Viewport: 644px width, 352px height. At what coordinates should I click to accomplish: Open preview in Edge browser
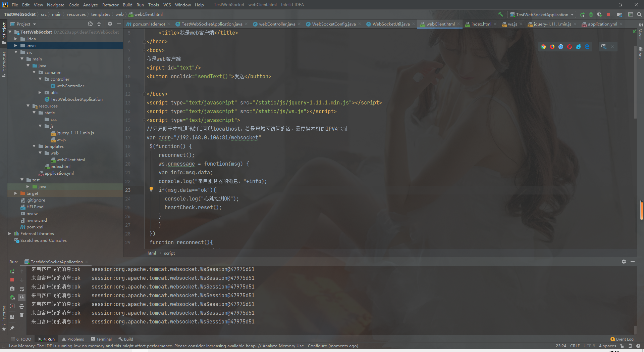point(587,47)
